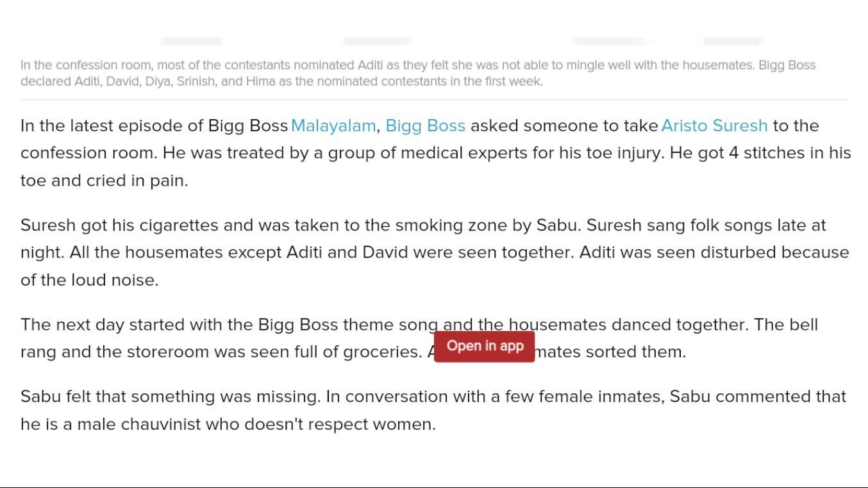
Task: Click the paragraph about Suresh's toe injury
Action: [x=410, y=154]
